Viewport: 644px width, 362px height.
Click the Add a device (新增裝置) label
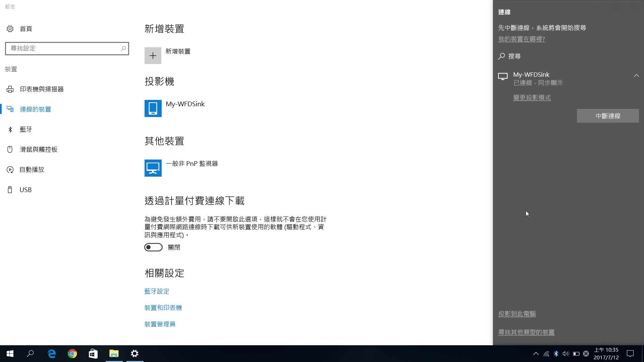point(178,51)
